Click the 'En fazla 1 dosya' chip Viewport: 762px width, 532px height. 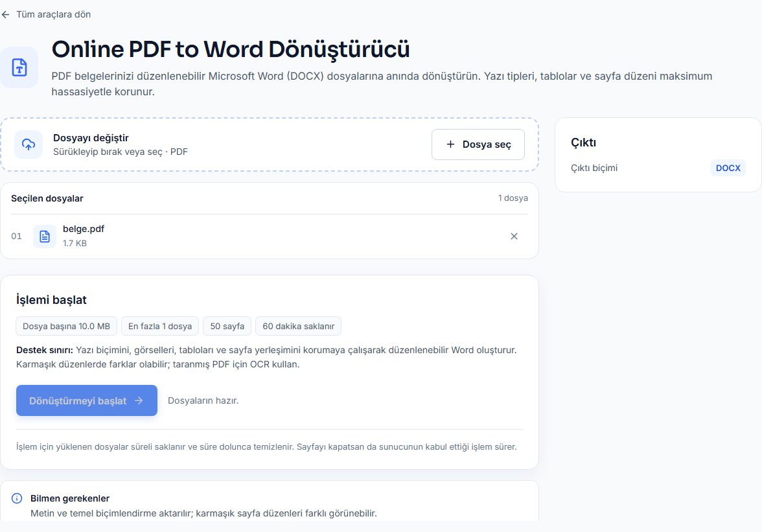160,326
